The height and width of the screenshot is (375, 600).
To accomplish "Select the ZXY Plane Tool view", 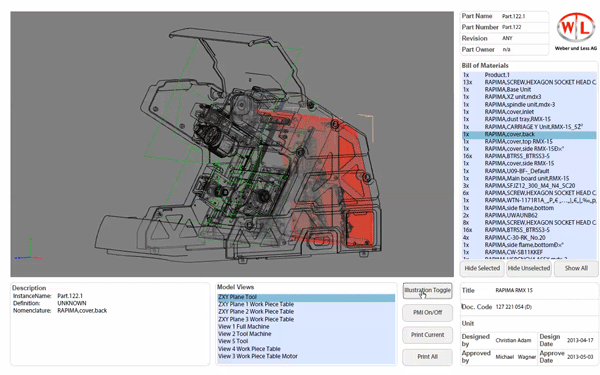I will [306, 297].
